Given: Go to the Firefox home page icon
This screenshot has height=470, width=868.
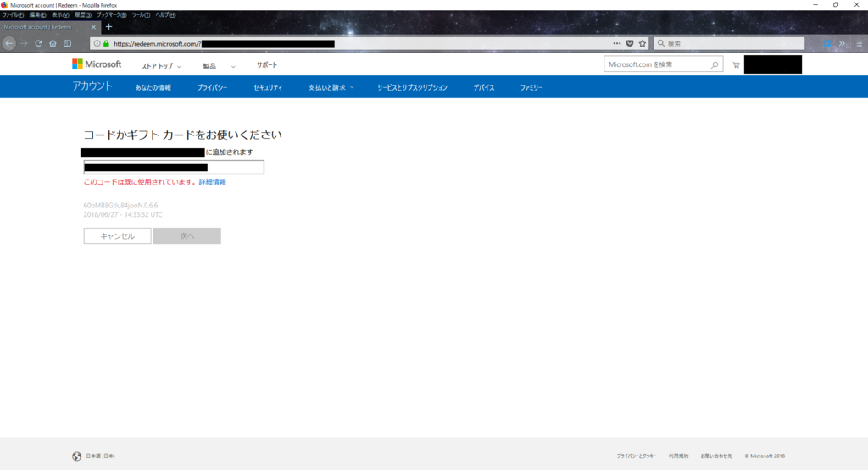Looking at the screenshot, I should 53,43.
